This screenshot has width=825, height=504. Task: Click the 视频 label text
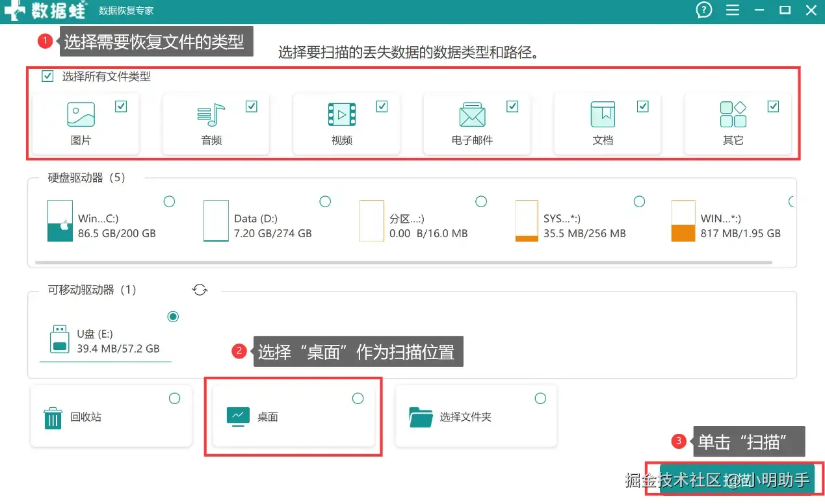click(x=342, y=140)
